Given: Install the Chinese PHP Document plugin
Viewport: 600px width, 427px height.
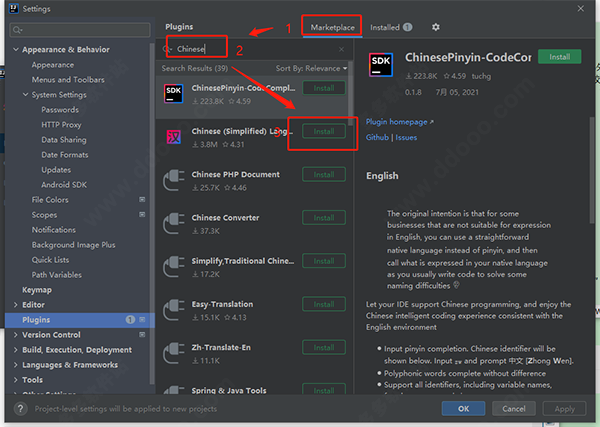Looking at the screenshot, I should pyautogui.click(x=324, y=174).
